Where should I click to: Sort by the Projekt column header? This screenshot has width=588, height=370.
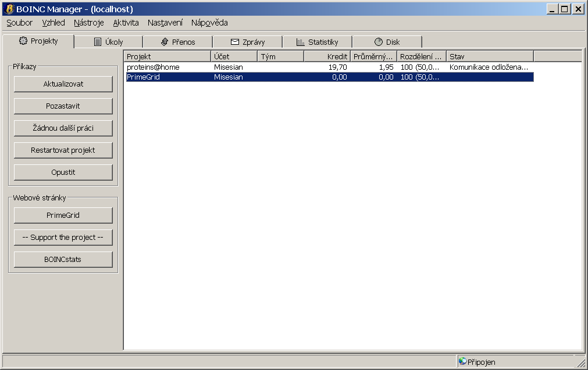coord(168,56)
